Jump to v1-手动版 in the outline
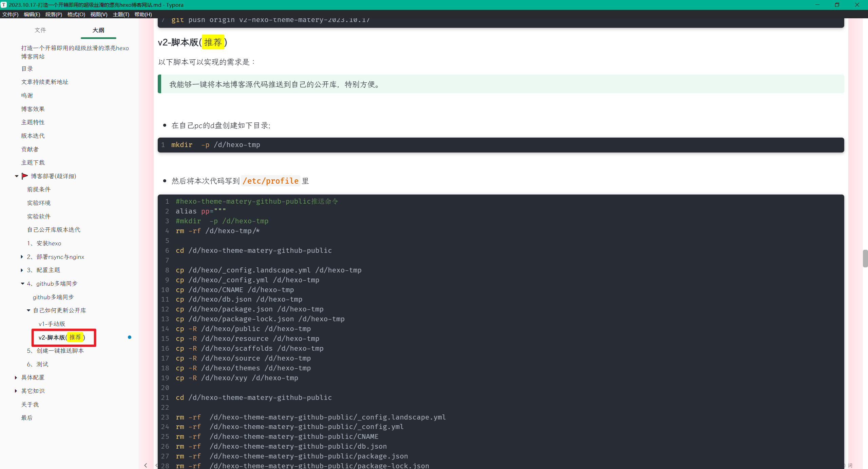Screen dimensions: 868x469 click(52, 324)
